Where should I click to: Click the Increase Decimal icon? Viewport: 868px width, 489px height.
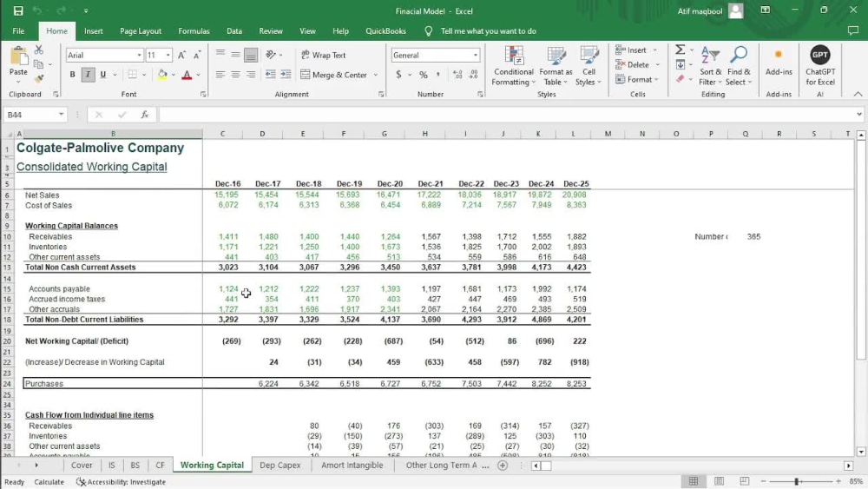coord(457,75)
